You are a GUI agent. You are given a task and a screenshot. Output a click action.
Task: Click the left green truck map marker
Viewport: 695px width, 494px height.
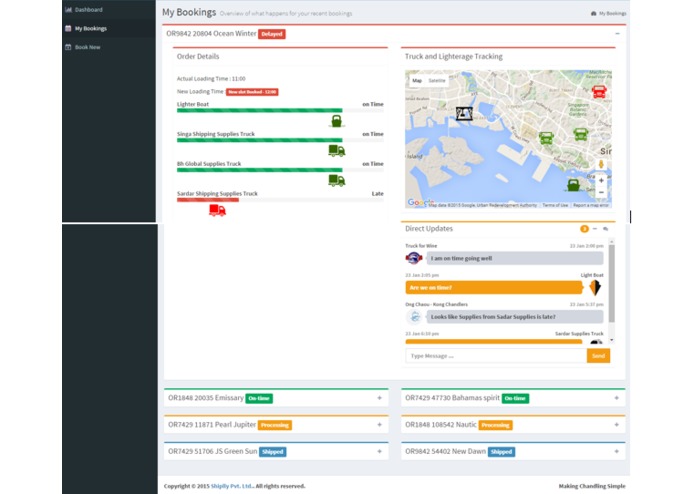[546, 138]
